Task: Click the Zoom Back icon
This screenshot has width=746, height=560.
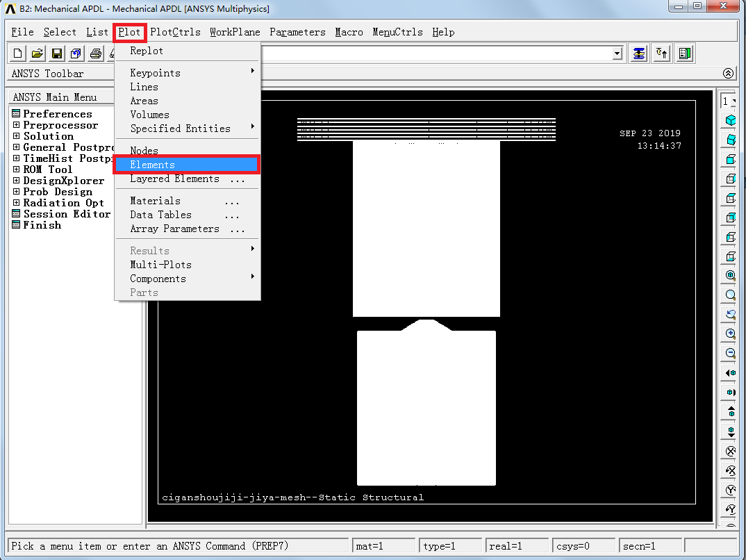Action: click(x=730, y=315)
